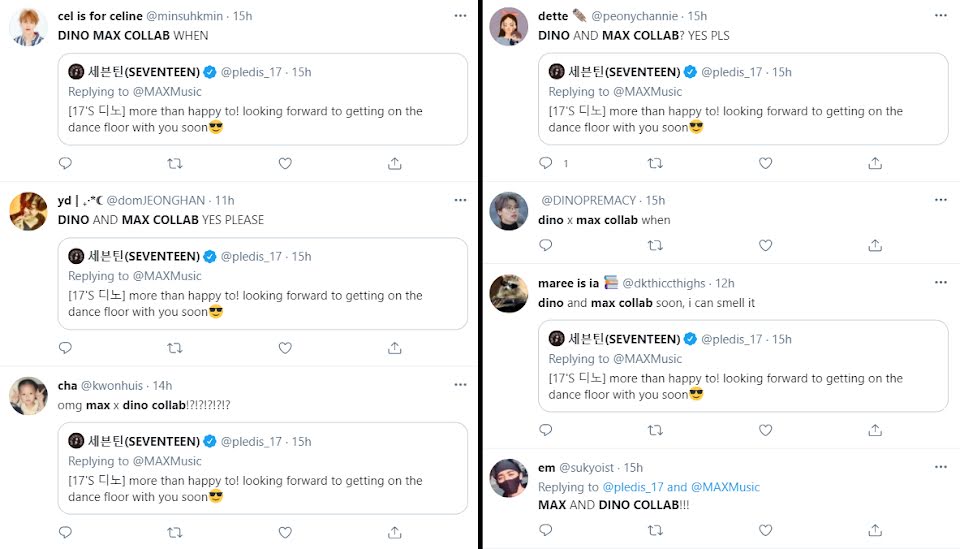Open more options menu on dette's tweet
The image size is (960, 549).
(x=939, y=16)
